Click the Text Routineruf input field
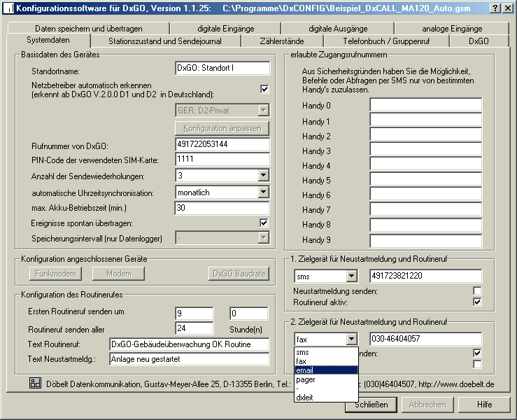 click(x=190, y=344)
